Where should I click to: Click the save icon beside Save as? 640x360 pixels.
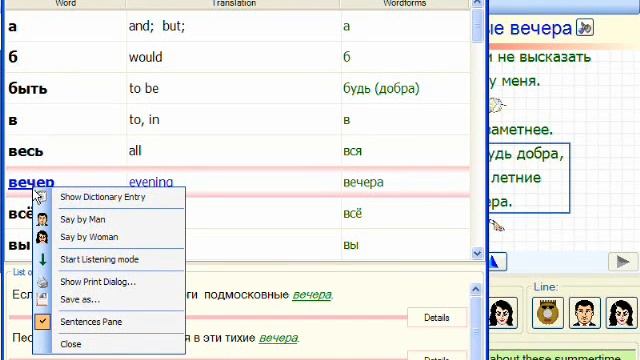42,300
